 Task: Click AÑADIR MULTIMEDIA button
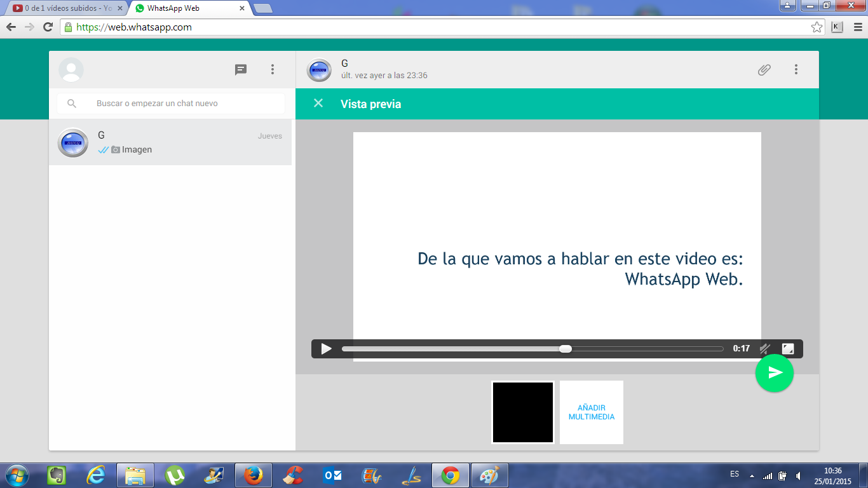click(x=591, y=412)
